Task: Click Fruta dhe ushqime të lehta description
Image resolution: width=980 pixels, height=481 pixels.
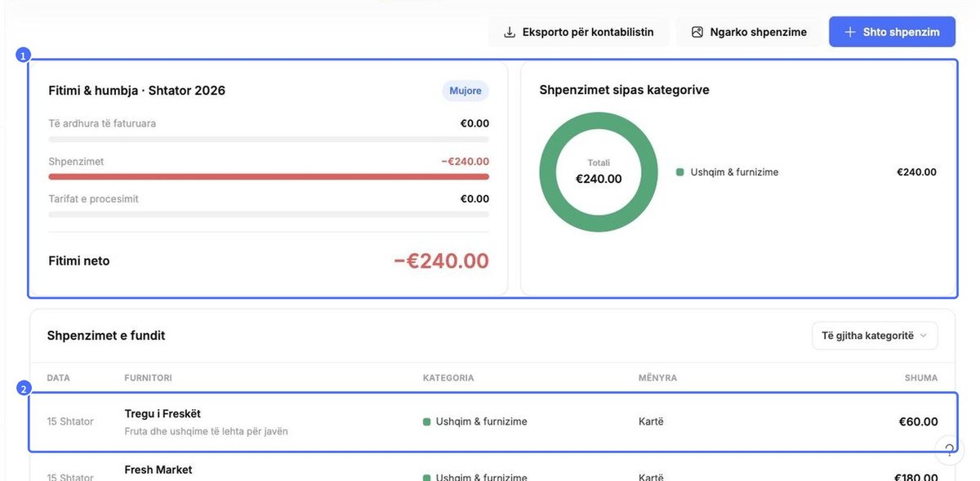Action: coord(206,431)
